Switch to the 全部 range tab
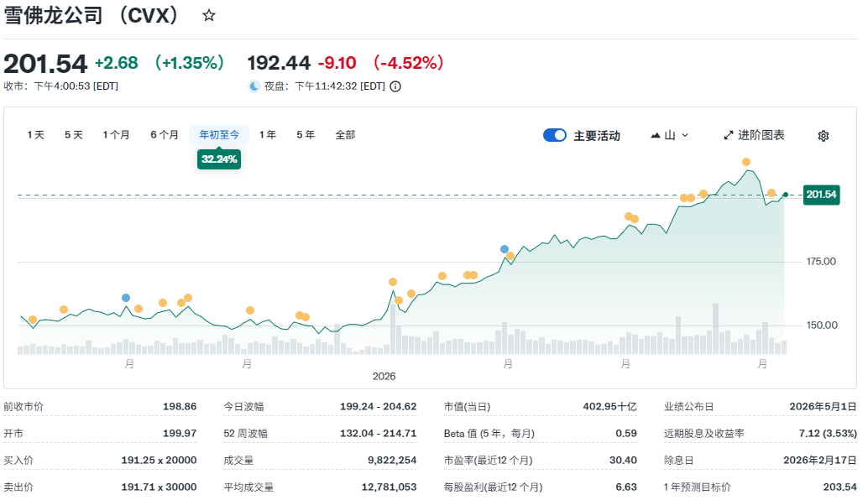 [343, 133]
